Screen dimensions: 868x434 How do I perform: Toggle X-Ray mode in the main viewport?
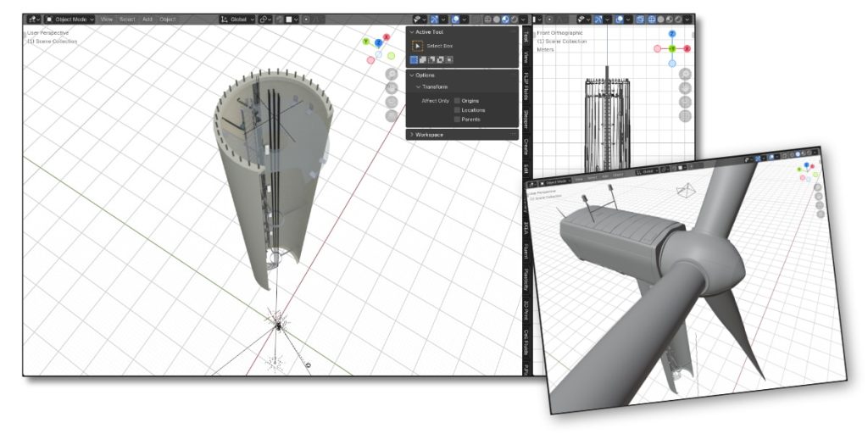(476, 19)
